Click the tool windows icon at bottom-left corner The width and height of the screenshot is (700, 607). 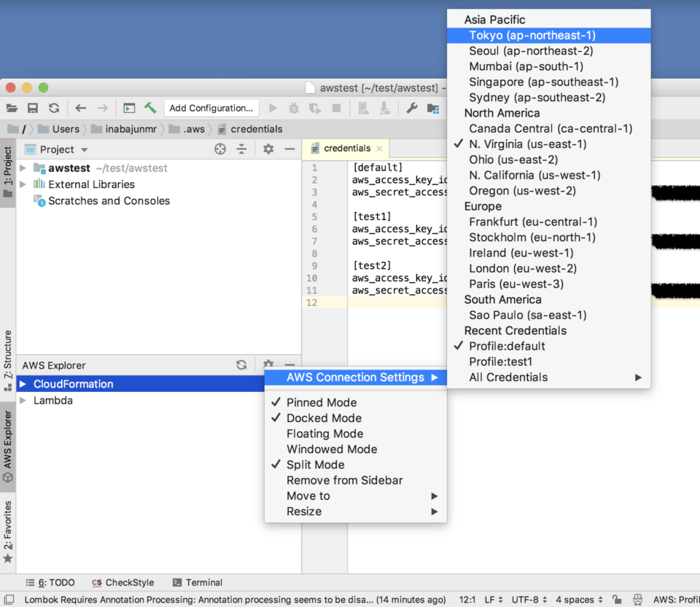point(9,600)
